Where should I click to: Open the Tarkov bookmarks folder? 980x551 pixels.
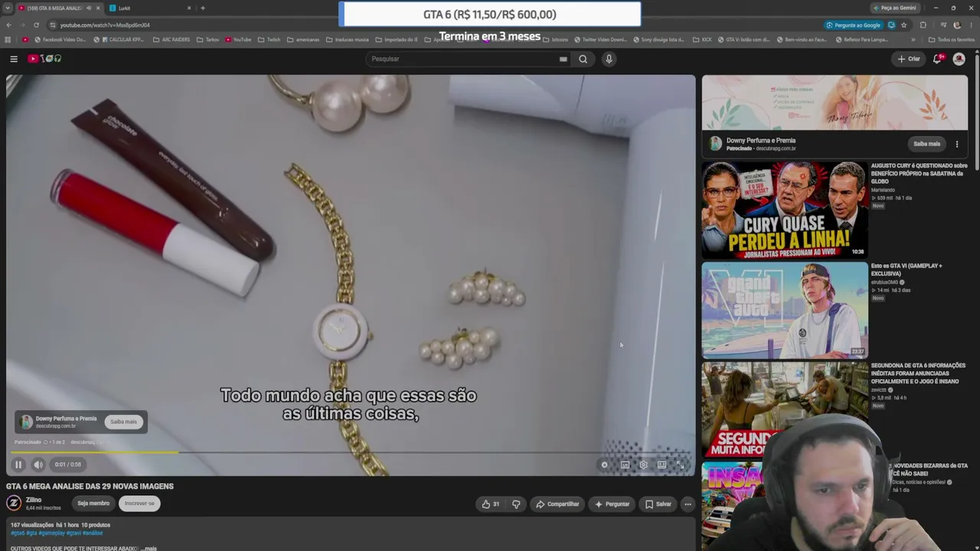coord(208,40)
